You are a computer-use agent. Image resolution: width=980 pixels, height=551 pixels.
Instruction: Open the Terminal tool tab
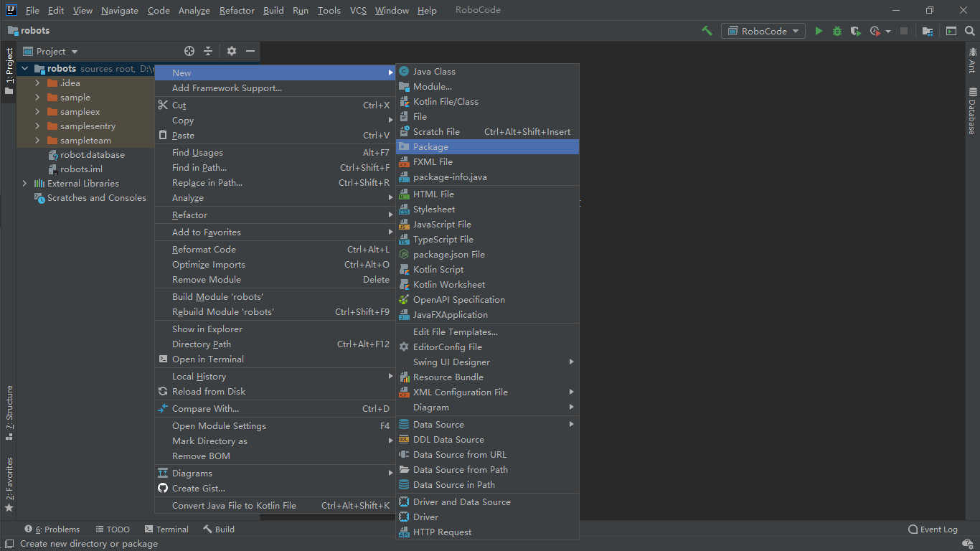pyautogui.click(x=166, y=529)
